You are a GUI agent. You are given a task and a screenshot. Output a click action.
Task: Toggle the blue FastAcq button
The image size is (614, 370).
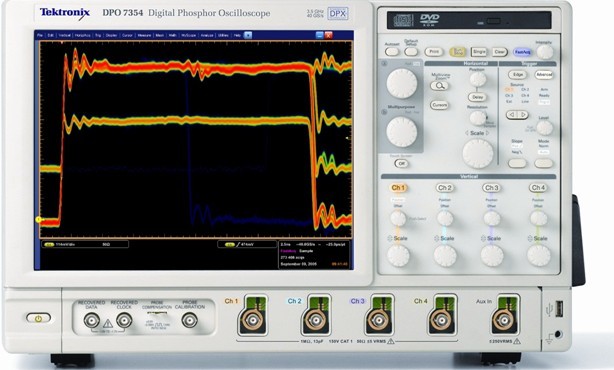pyautogui.click(x=522, y=52)
